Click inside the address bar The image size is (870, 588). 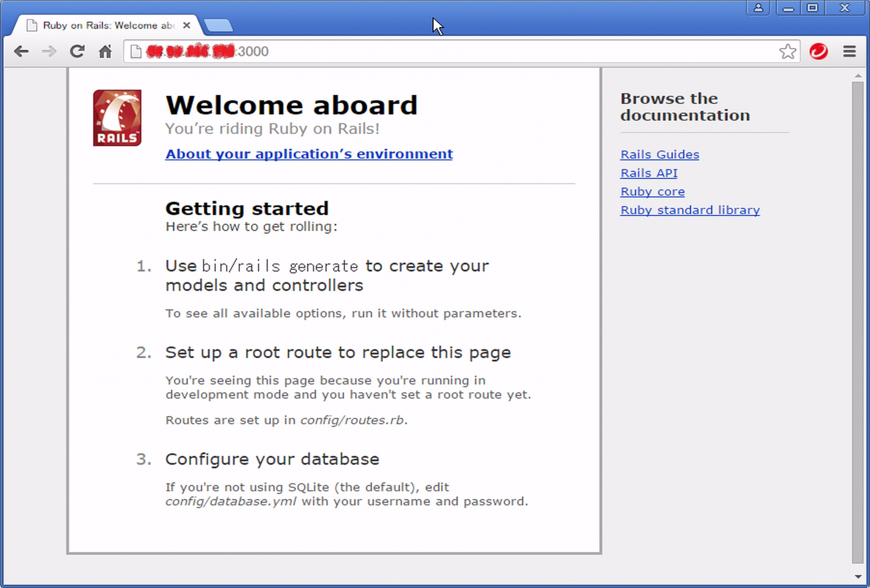pos(374,52)
